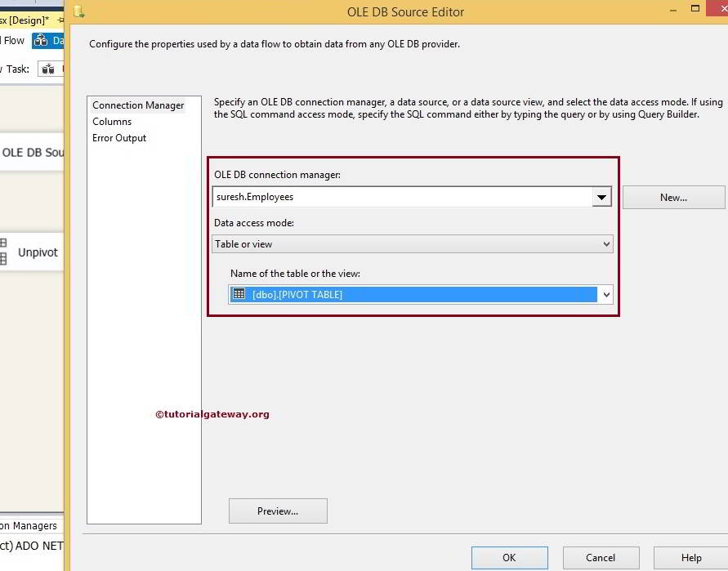
Task: Select the Unpivot transformation on the canvas
Action: tap(36, 252)
